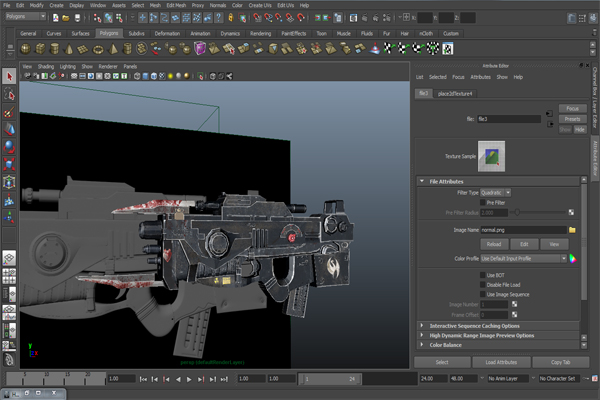Screen dimensions: 600x400
Task: Click the Select button at panel bottom
Action: point(442,362)
